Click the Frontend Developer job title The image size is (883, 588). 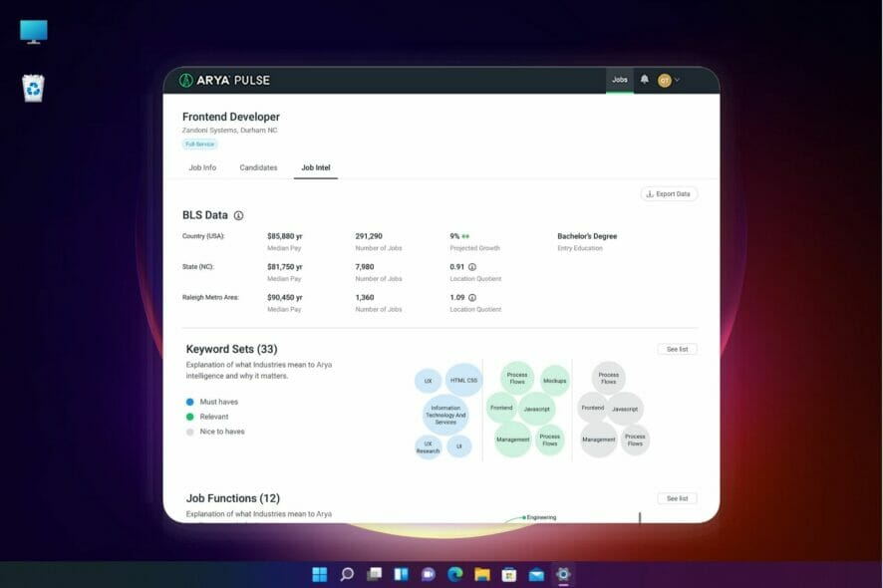click(x=231, y=117)
